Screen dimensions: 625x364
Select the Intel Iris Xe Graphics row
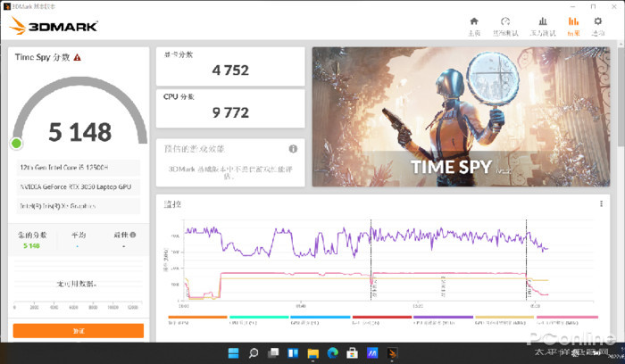tap(78, 206)
